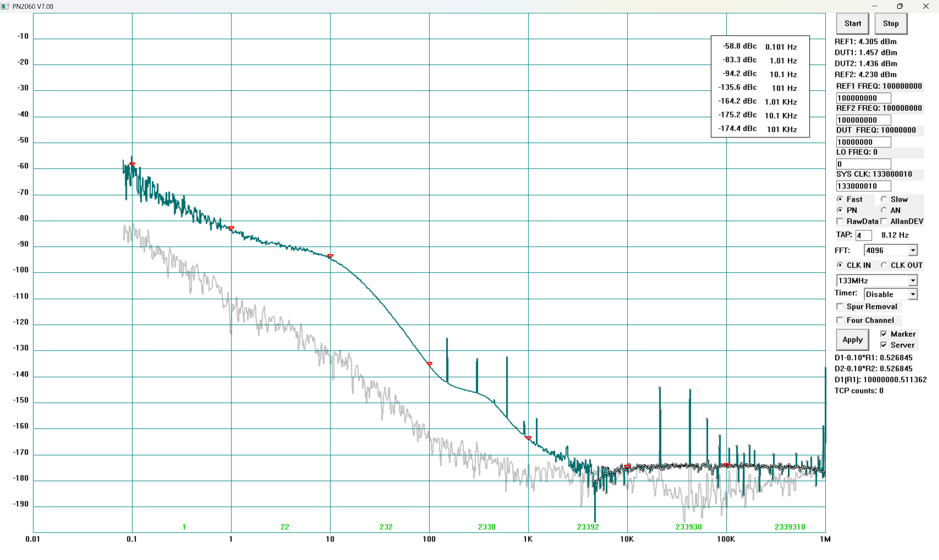939x560 pixels.
Task: Restore down the application window
Action: click(900, 6)
